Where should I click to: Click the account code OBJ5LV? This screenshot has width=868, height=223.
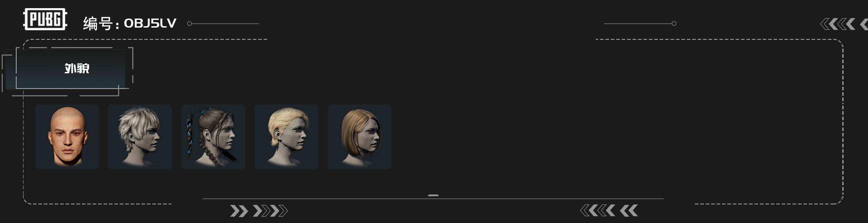tap(150, 23)
